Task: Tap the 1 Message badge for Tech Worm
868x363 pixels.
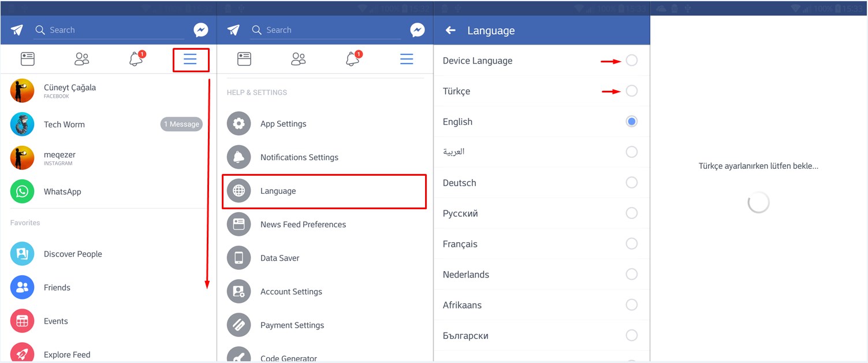Action: point(181,124)
